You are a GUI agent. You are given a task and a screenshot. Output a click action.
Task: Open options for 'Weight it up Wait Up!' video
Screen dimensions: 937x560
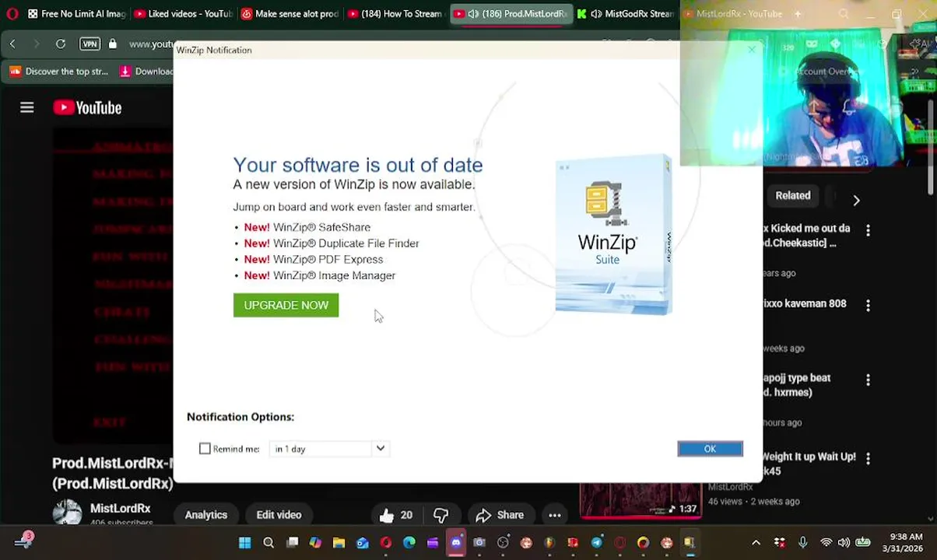click(868, 459)
